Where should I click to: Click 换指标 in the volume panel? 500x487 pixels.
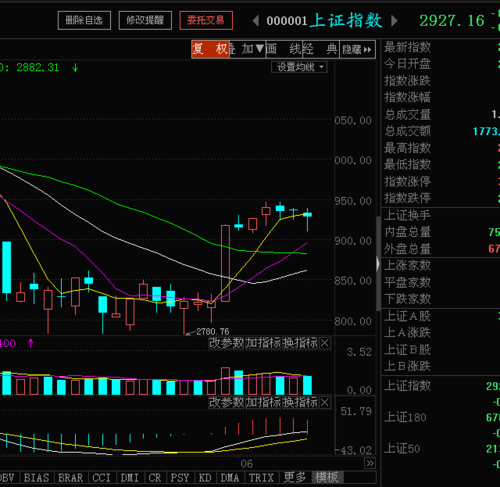tap(300, 343)
